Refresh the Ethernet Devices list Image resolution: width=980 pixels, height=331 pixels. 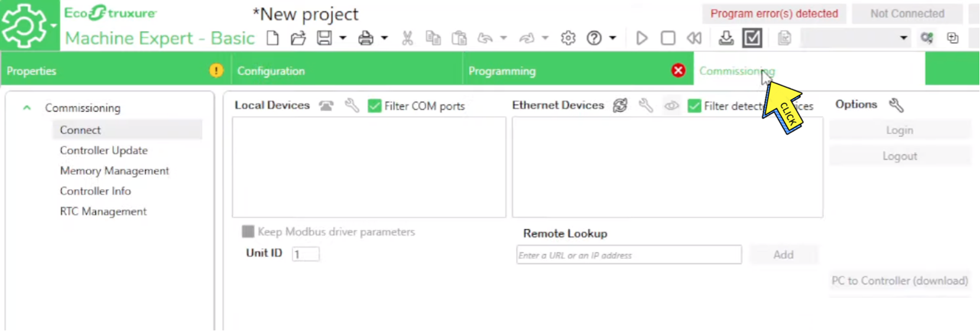point(619,106)
